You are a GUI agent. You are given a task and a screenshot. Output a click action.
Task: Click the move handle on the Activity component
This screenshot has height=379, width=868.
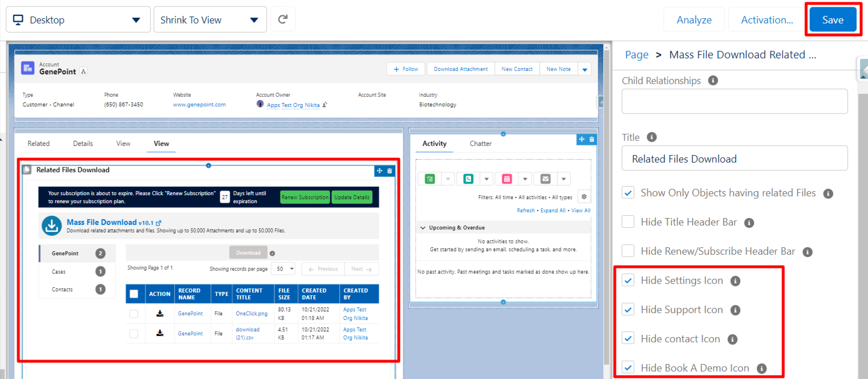pyautogui.click(x=582, y=139)
